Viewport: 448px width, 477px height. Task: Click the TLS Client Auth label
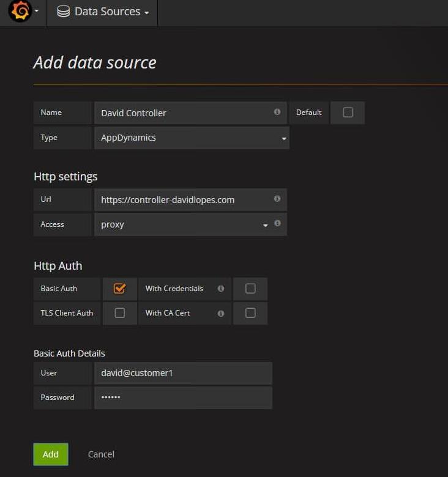click(67, 312)
